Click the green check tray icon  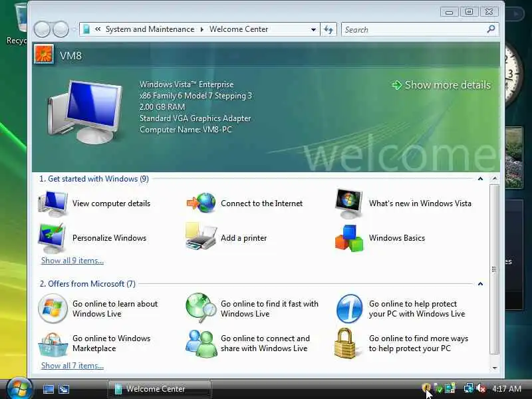(439, 388)
